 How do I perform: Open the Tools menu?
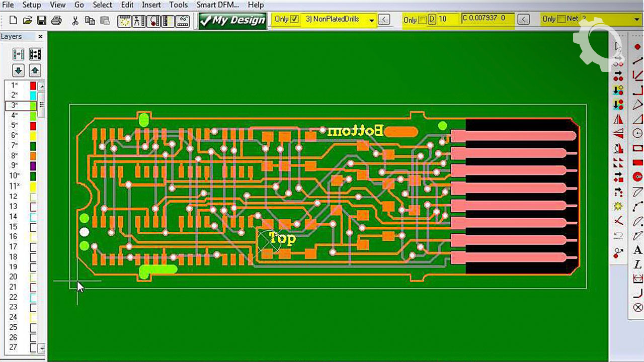coord(178,5)
